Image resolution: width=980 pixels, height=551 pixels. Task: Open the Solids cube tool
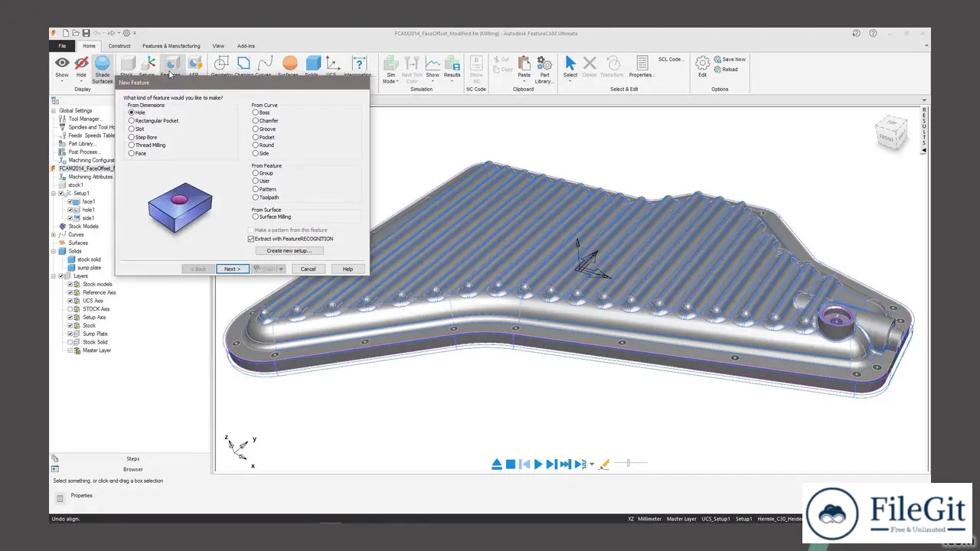312,64
